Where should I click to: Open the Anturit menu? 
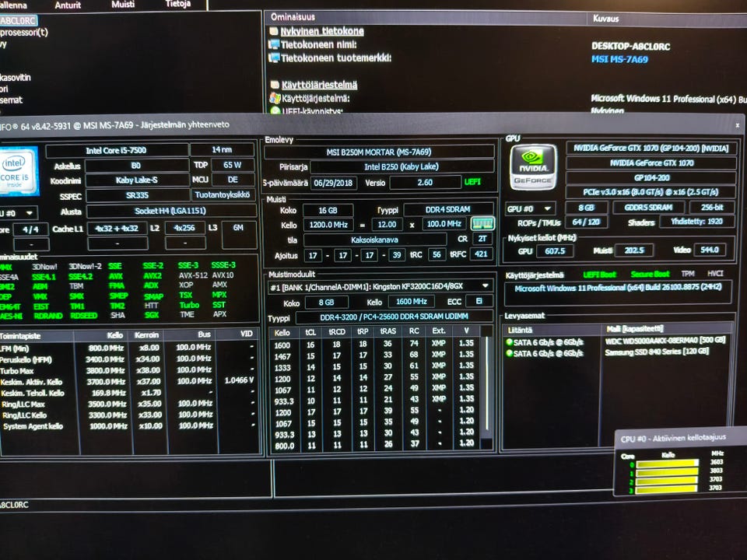tap(68, 5)
